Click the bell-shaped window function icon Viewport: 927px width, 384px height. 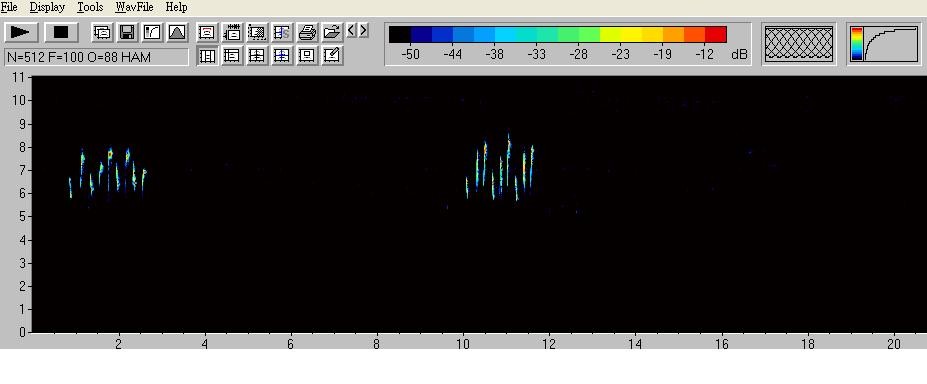tap(177, 32)
